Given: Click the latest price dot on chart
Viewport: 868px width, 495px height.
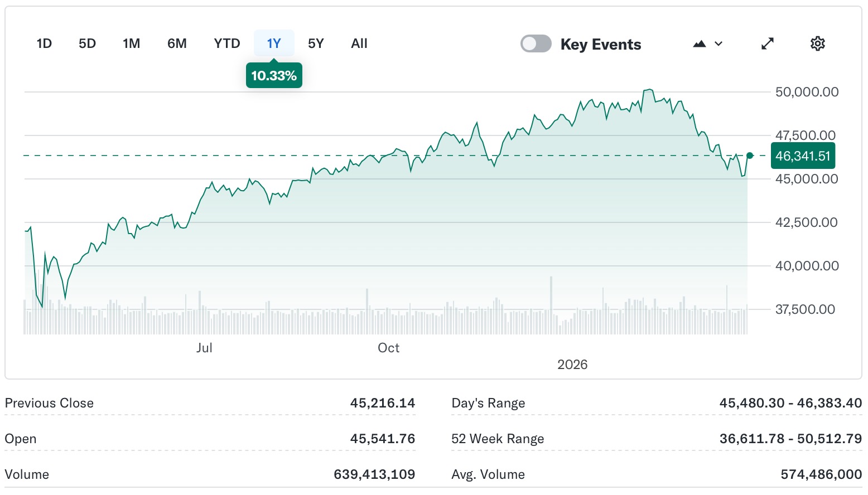Looking at the screenshot, I should pos(750,156).
